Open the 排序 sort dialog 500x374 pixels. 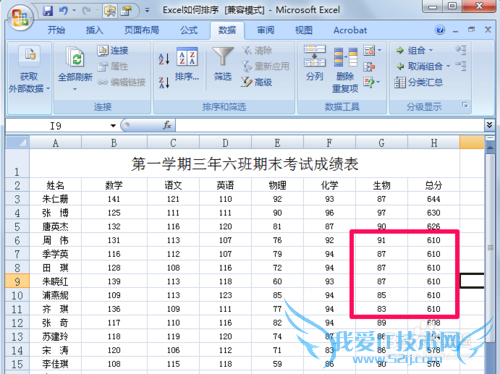click(187, 65)
